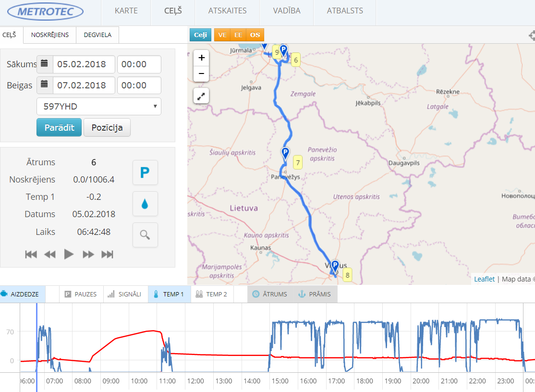The width and height of the screenshot is (535, 392).
Task: Click the Sākums time field 00:00
Action: point(139,64)
